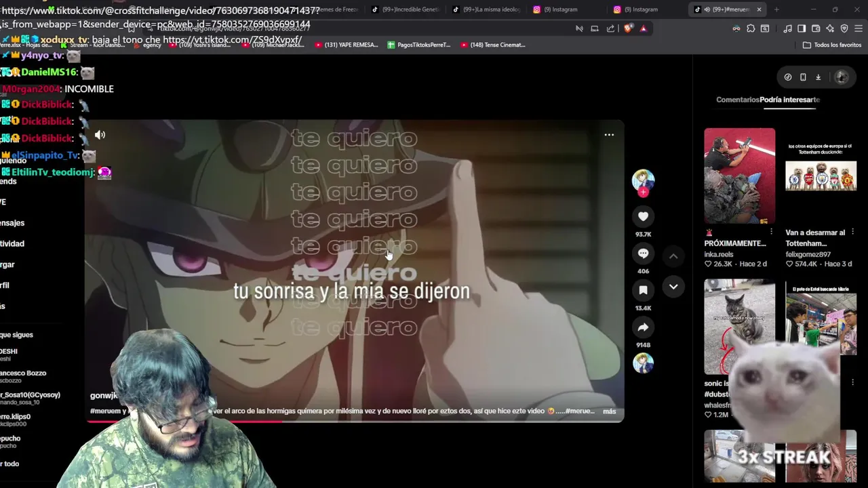
Task: Open comments via speech bubble icon
Action: (x=643, y=253)
